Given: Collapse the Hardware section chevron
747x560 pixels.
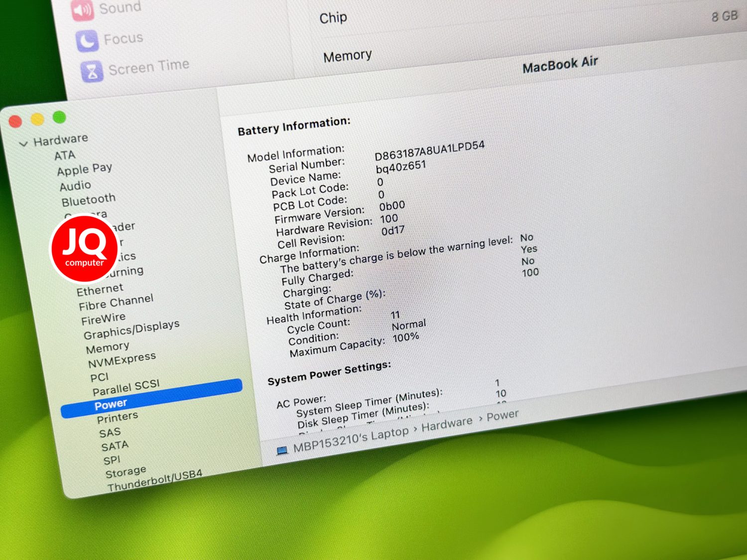Looking at the screenshot, I should click(x=23, y=144).
